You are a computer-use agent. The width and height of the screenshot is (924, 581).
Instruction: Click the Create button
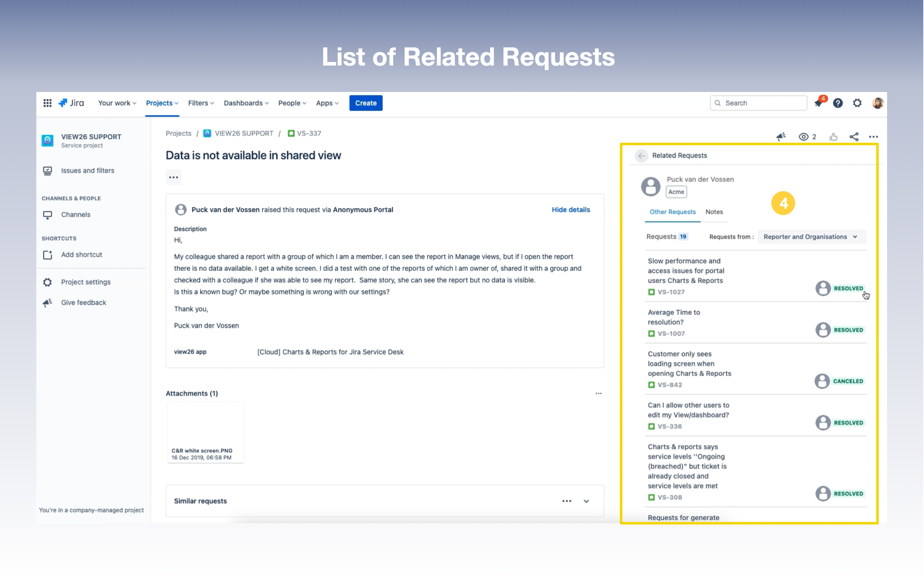(x=366, y=103)
